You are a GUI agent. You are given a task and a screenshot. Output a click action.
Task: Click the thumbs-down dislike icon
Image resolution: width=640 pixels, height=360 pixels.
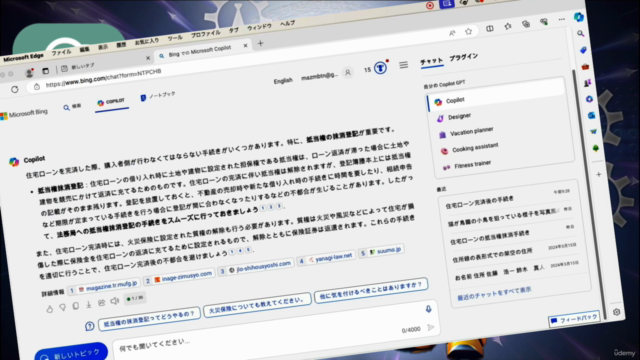tap(62, 307)
